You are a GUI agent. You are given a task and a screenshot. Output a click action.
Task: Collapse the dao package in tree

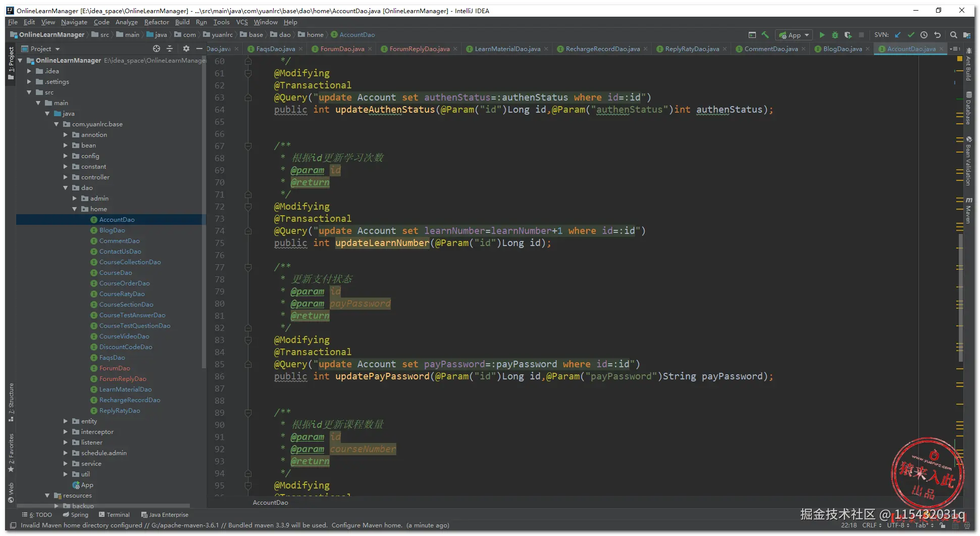[x=66, y=188]
